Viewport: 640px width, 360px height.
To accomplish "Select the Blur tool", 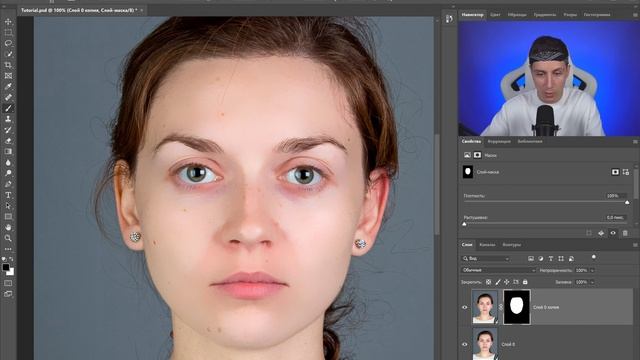I will [x=8, y=162].
